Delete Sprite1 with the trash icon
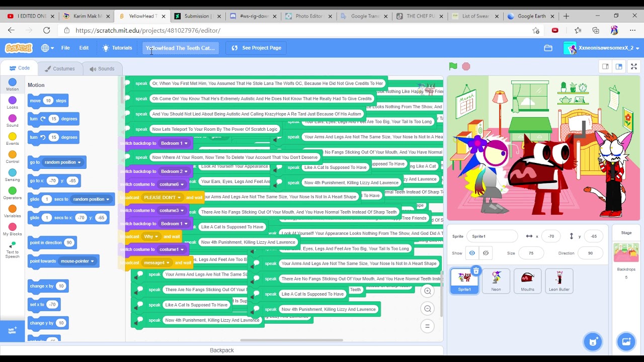 [476, 271]
